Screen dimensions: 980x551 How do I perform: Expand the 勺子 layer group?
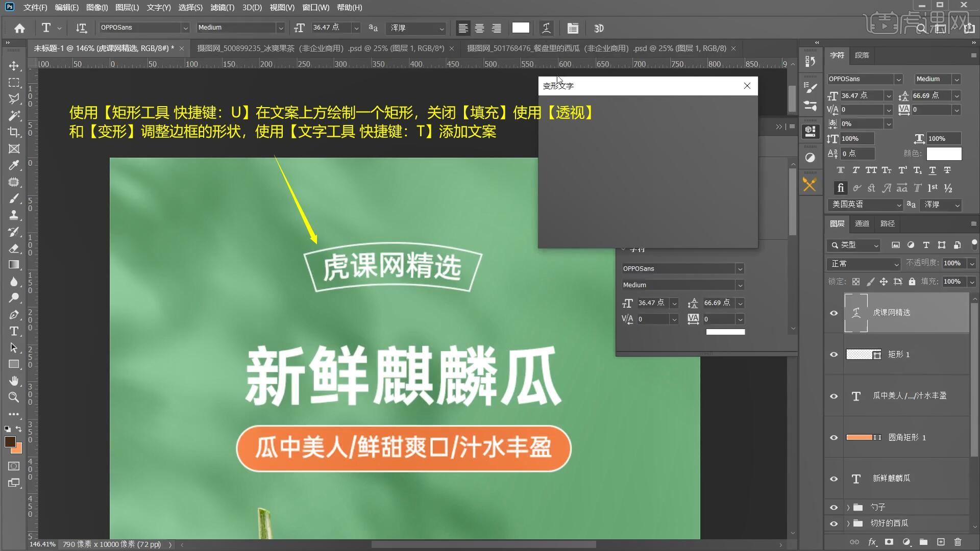point(848,508)
